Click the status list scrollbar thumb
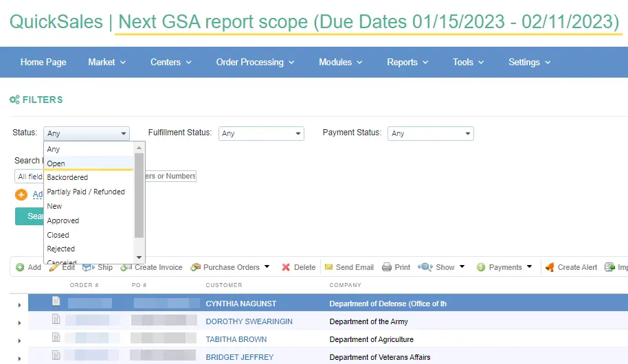 [x=139, y=196]
